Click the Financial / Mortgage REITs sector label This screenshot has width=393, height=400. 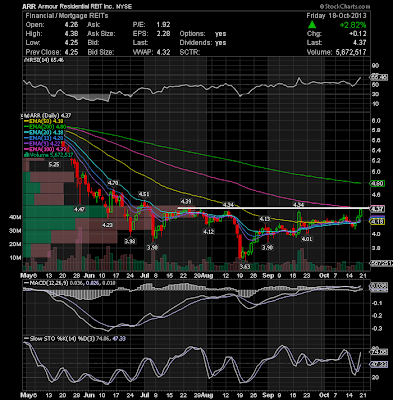click(67, 16)
